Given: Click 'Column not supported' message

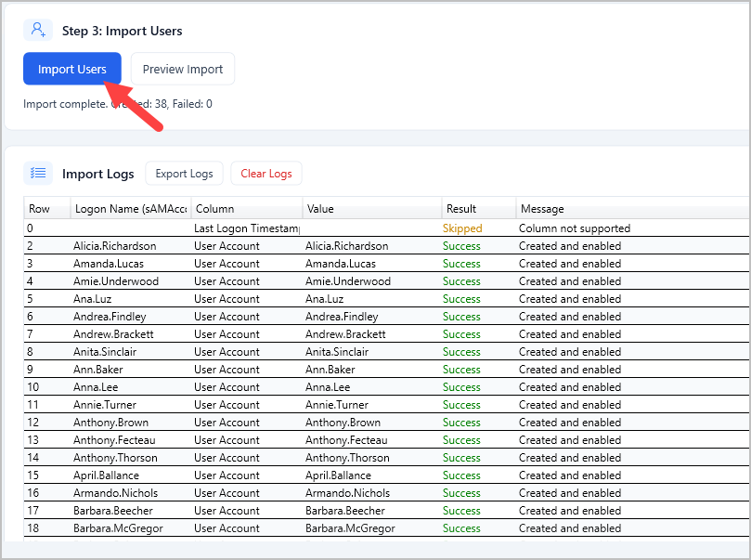Looking at the screenshot, I should tap(575, 228).
